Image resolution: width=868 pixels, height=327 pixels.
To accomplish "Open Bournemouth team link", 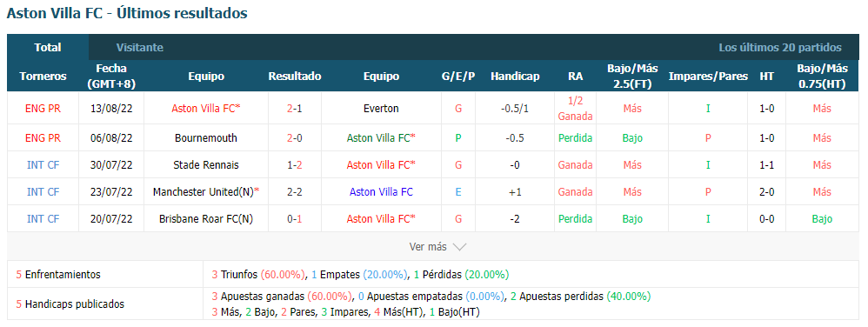I will pyautogui.click(x=205, y=137).
